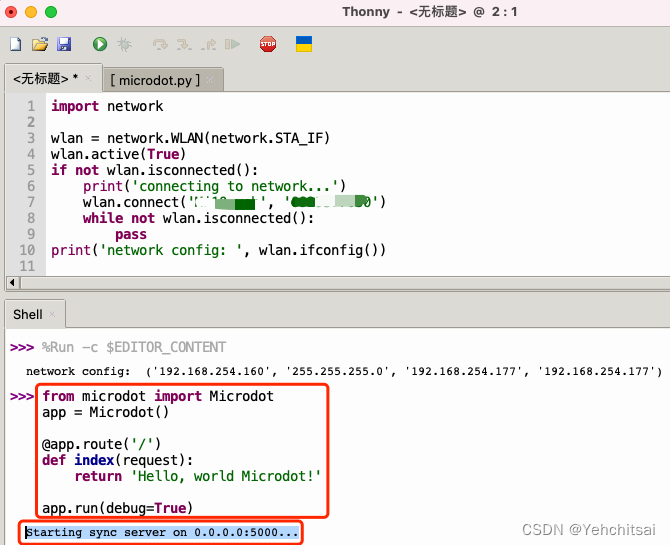Click the editor horizontal scrollbar left arrow

pyautogui.click(x=12, y=283)
